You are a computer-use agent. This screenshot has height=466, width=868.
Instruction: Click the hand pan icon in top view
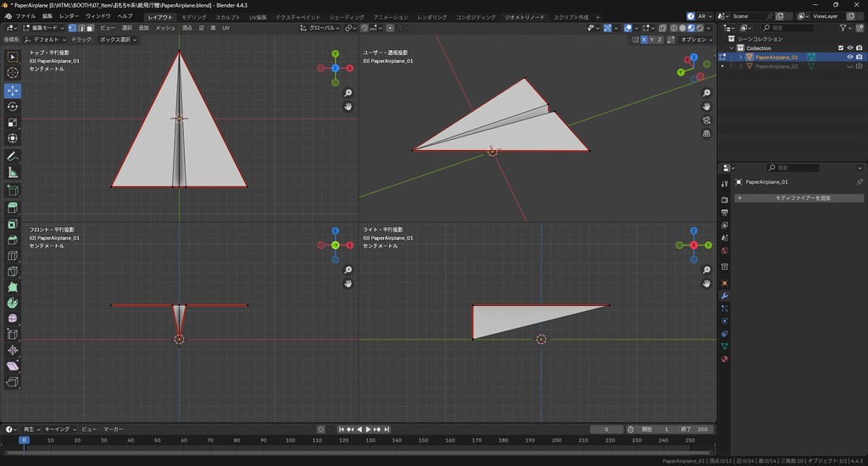pos(348,107)
